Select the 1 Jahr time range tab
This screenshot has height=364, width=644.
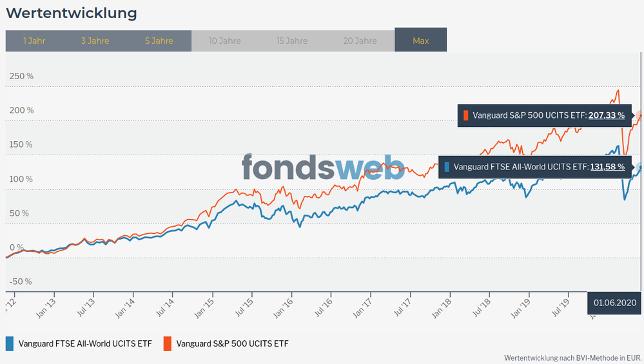click(x=34, y=41)
